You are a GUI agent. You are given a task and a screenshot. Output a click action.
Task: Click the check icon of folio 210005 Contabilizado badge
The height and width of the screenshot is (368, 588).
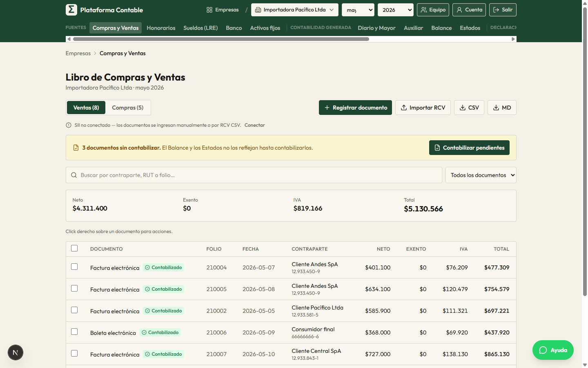[x=147, y=289]
